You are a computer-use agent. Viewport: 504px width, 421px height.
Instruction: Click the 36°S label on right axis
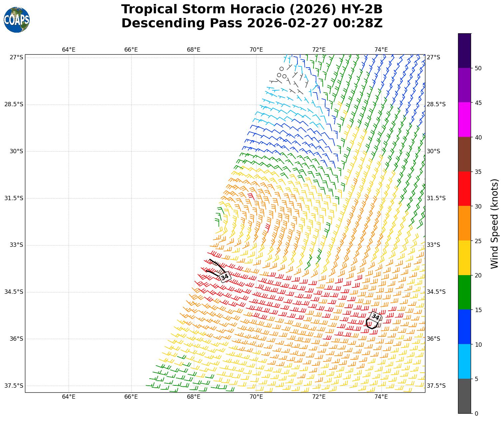tap(433, 339)
